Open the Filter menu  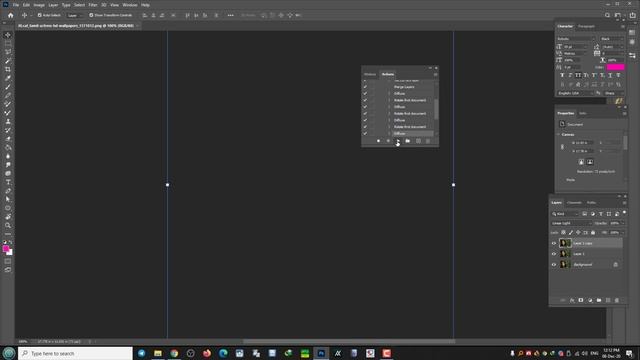(93, 5)
